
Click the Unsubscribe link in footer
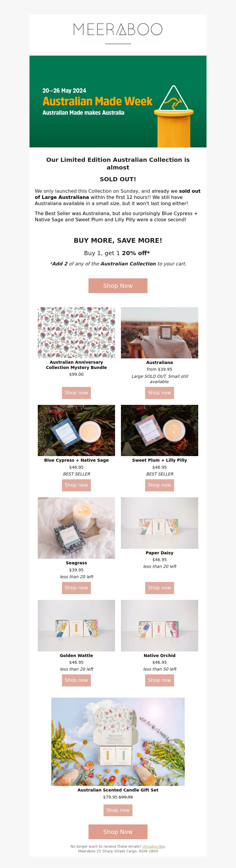coord(154,847)
